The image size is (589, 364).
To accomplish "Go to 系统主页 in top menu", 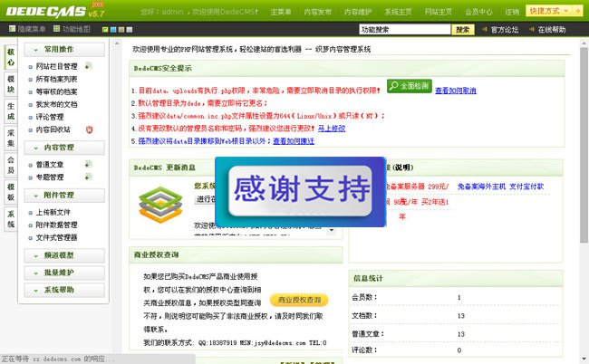I will [398, 12].
